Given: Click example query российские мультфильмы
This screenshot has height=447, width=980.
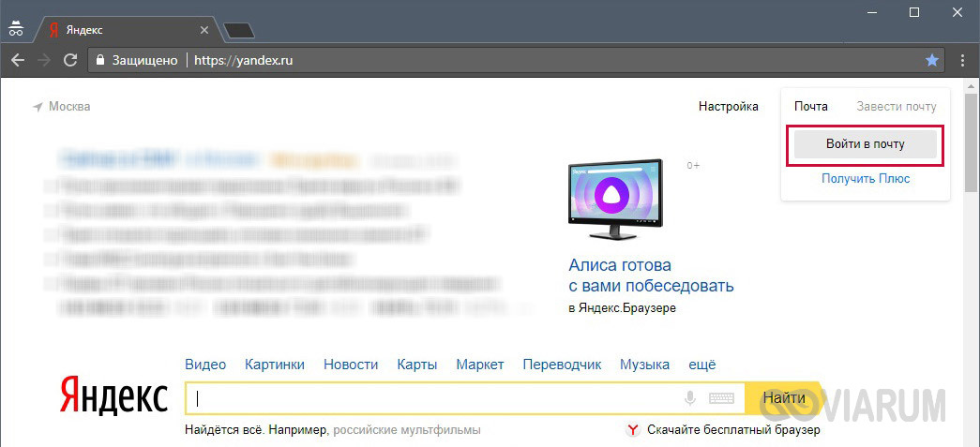Looking at the screenshot, I should (x=407, y=430).
